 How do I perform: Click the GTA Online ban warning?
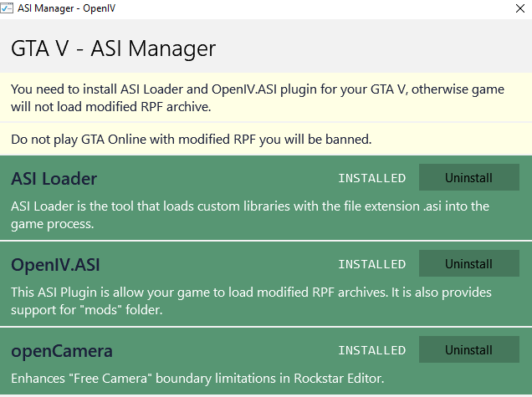click(x=191, y=138)
